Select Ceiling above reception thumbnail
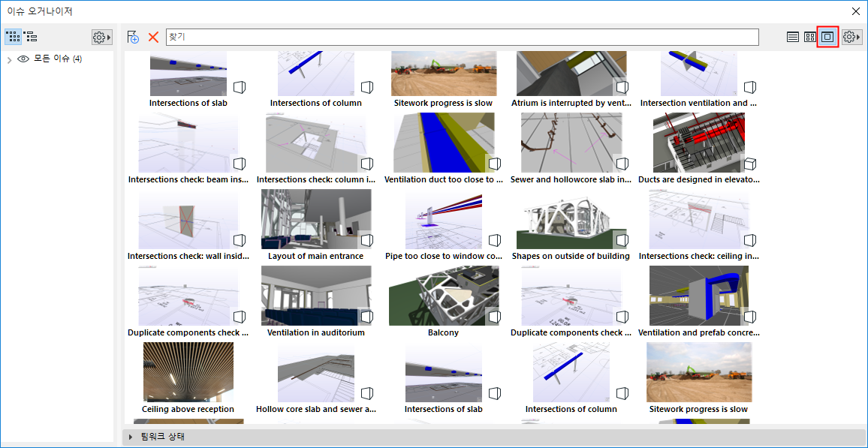868x448 pixels. 188,372
